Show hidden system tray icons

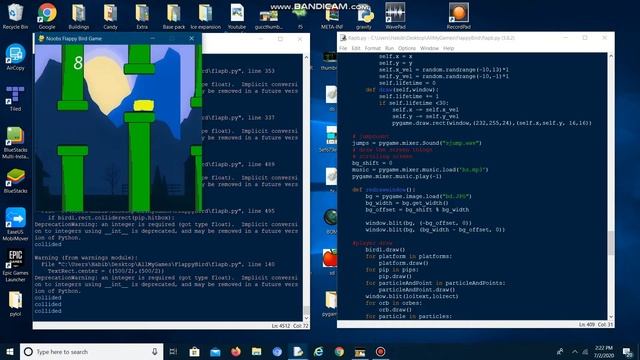point(575,351)
